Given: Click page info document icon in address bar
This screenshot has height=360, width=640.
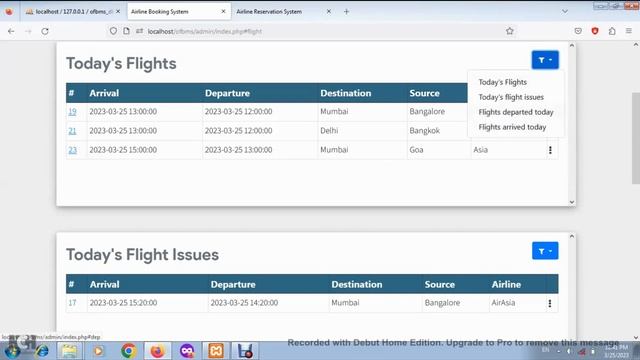Looking at the screenshot, I should pos(127,31).
